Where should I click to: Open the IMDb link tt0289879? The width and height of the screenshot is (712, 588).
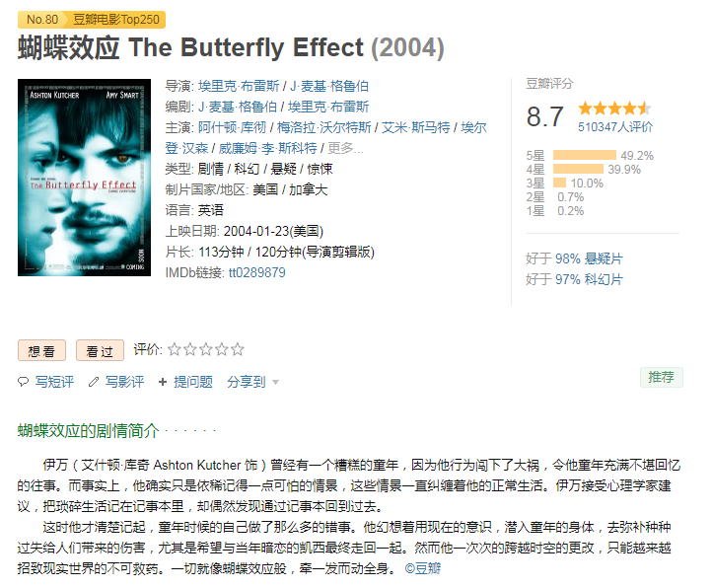(x=256, y=272)
